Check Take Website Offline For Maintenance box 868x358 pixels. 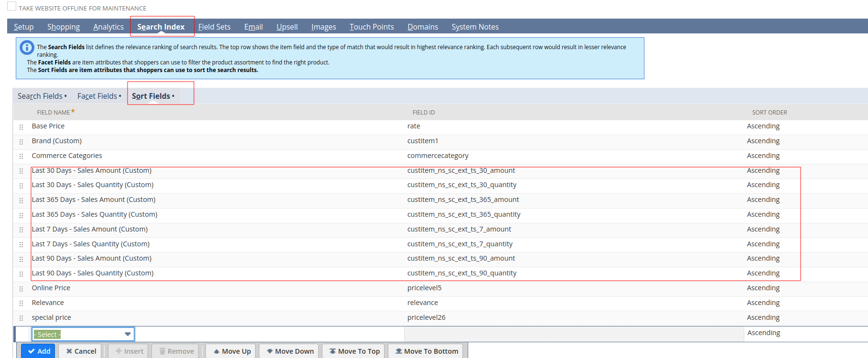click(12, 6)
